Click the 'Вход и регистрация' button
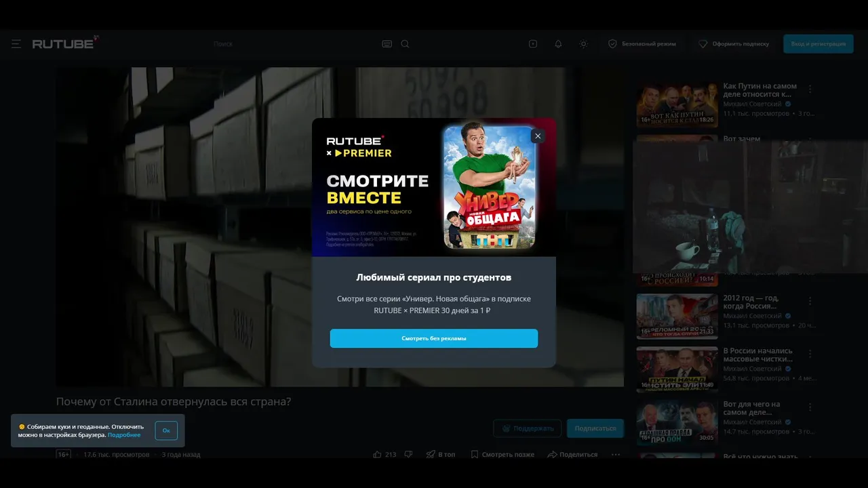Screen dimensions: 868x488 click(x=818, y=44)
